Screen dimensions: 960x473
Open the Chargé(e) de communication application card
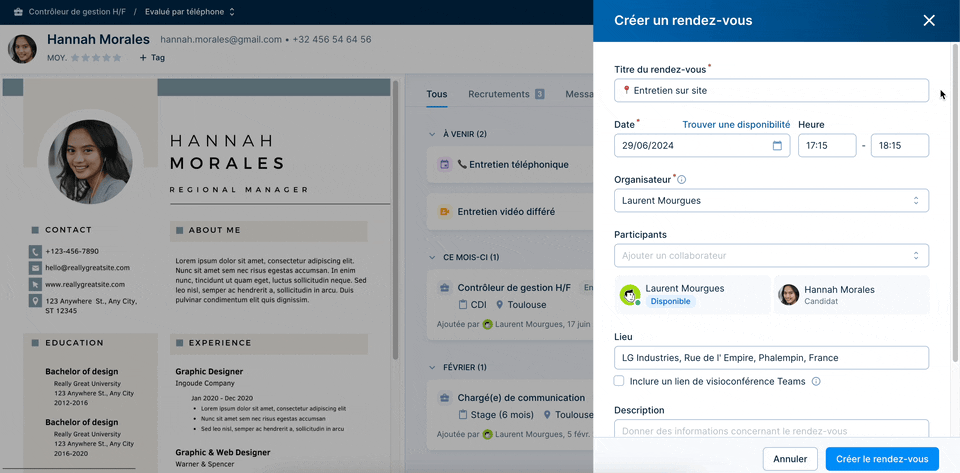click(x=509, y=415)
